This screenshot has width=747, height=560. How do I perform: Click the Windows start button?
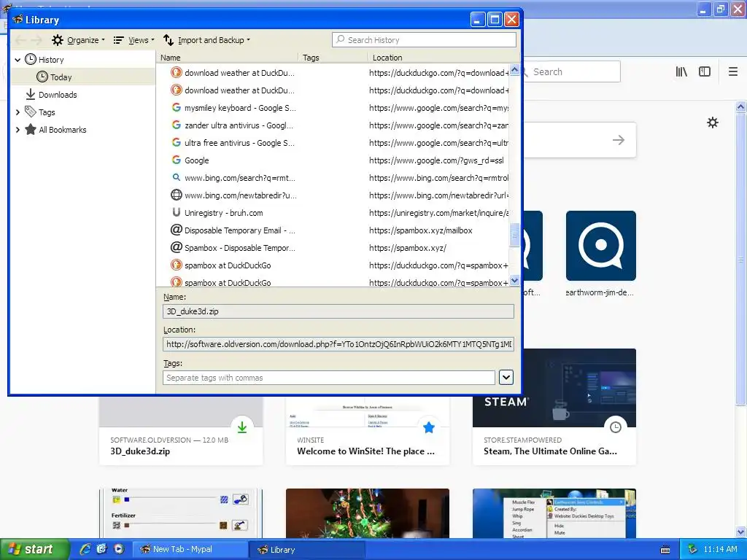[34, 550]
